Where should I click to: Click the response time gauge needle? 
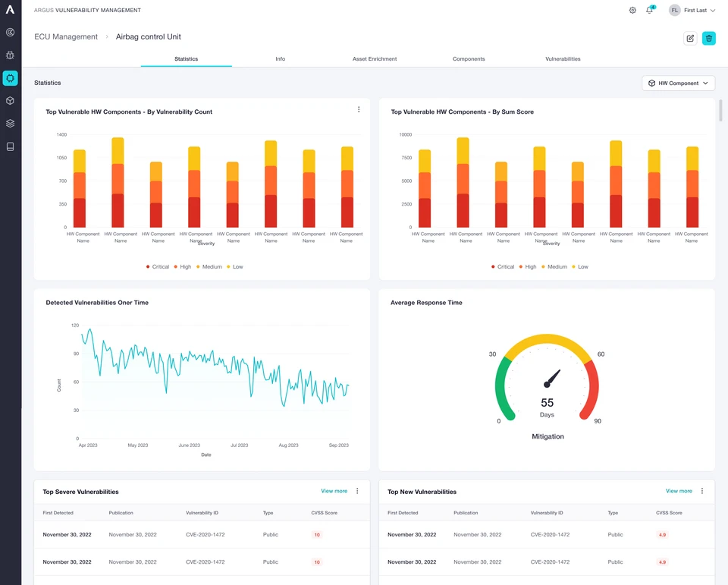click(553, 378)
